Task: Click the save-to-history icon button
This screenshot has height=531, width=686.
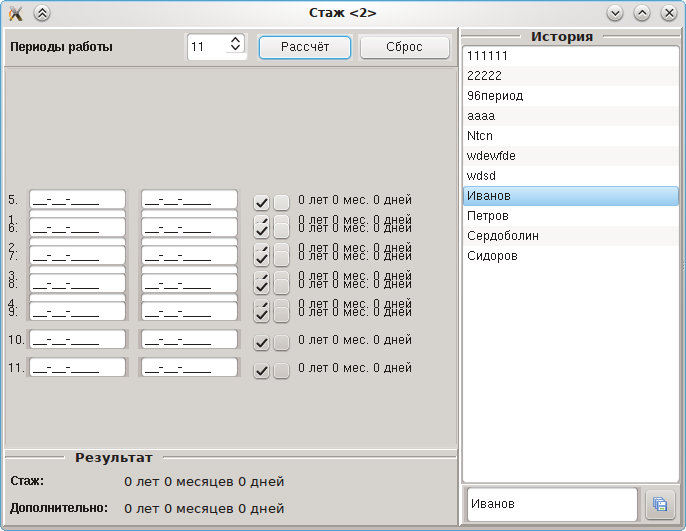Action: point(660,504)
